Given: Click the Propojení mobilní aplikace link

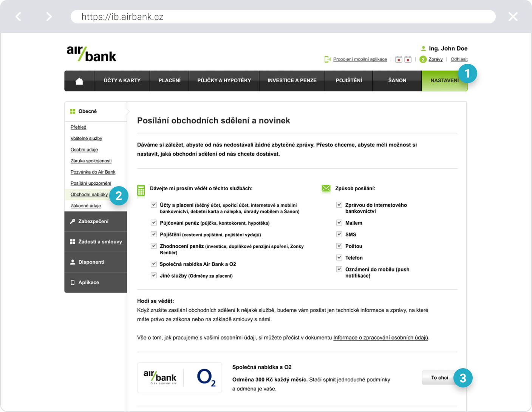Looking at the screenshot, I should pos(360,59).
